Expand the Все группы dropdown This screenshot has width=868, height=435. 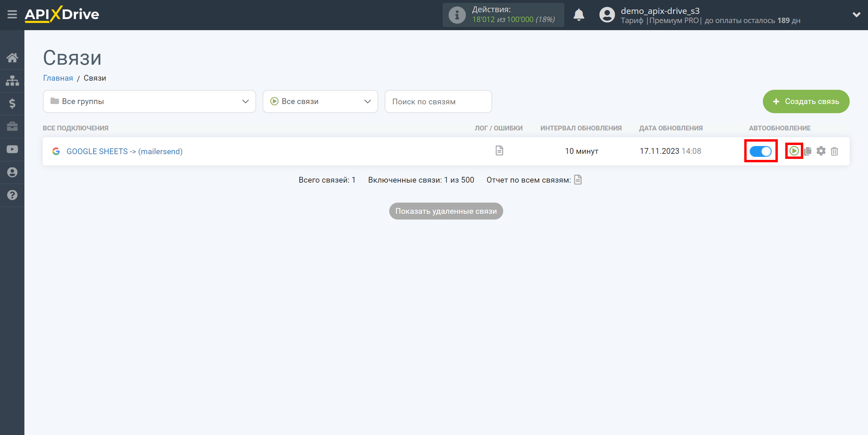click(x=149, y=101)
